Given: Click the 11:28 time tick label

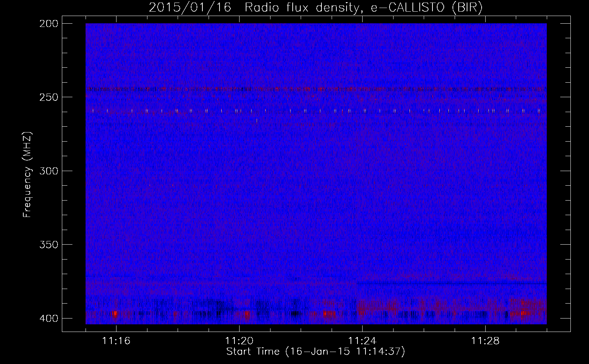Looking at the screenshot, I should pos(485,341).
